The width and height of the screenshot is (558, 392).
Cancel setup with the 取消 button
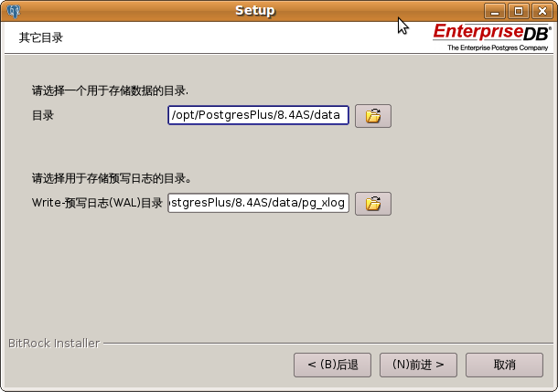point(504,365)
